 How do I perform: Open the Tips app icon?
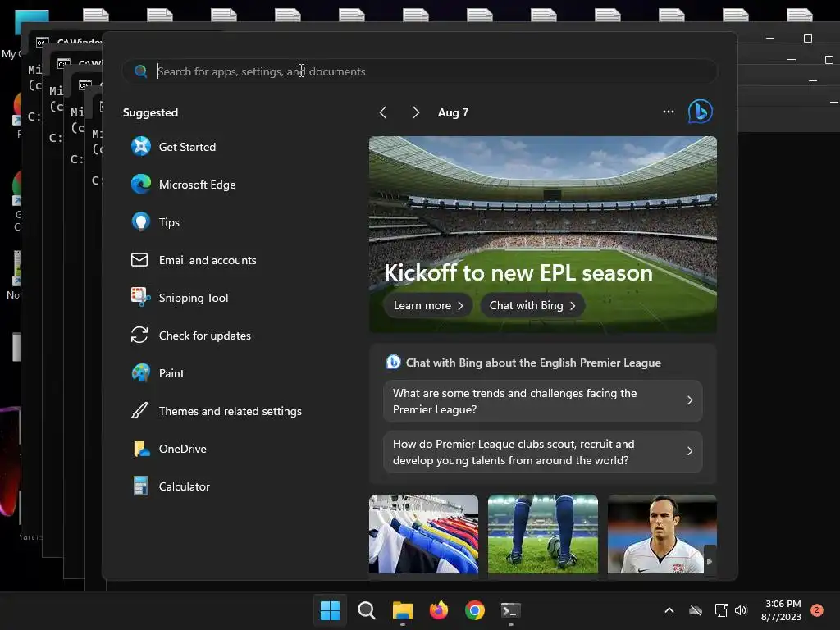pos(141,221)
